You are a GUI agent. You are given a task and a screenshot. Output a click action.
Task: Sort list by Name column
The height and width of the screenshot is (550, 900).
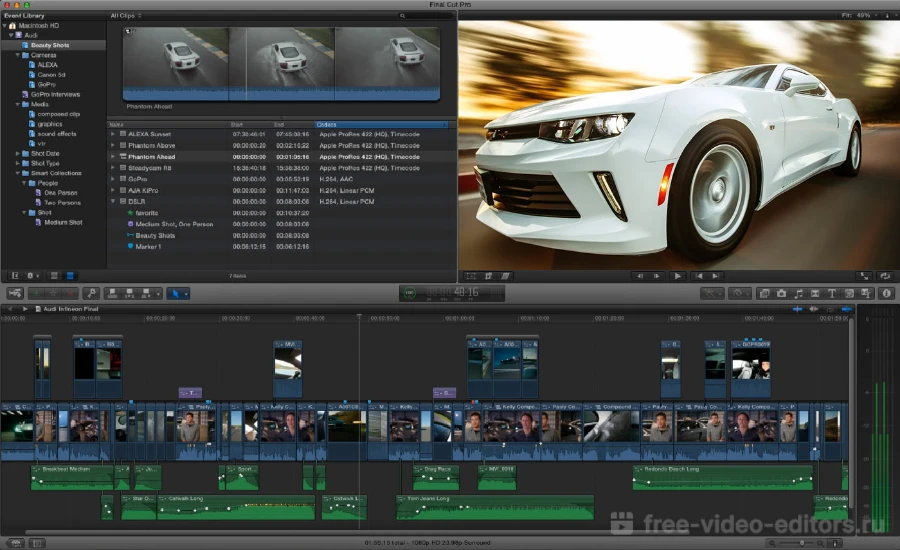pos(168,125)
